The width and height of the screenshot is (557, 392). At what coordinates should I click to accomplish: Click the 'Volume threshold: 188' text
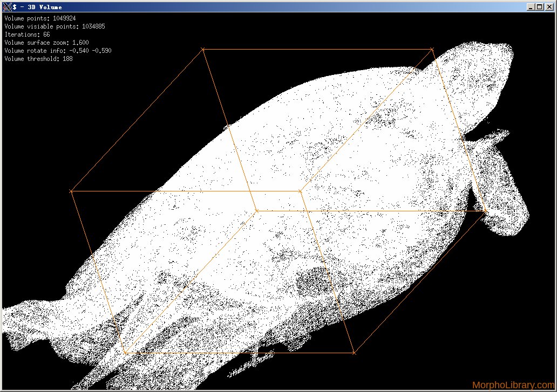click(38, 59)
